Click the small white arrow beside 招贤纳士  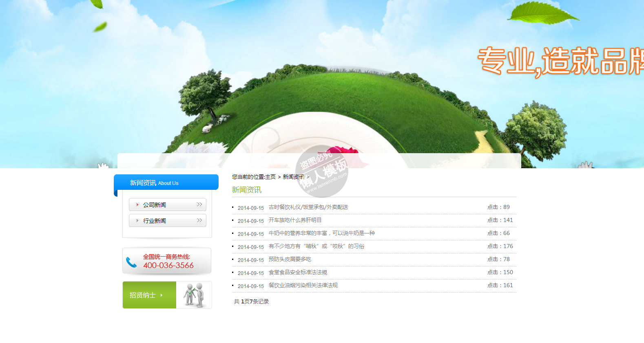(x=162, y=295)
